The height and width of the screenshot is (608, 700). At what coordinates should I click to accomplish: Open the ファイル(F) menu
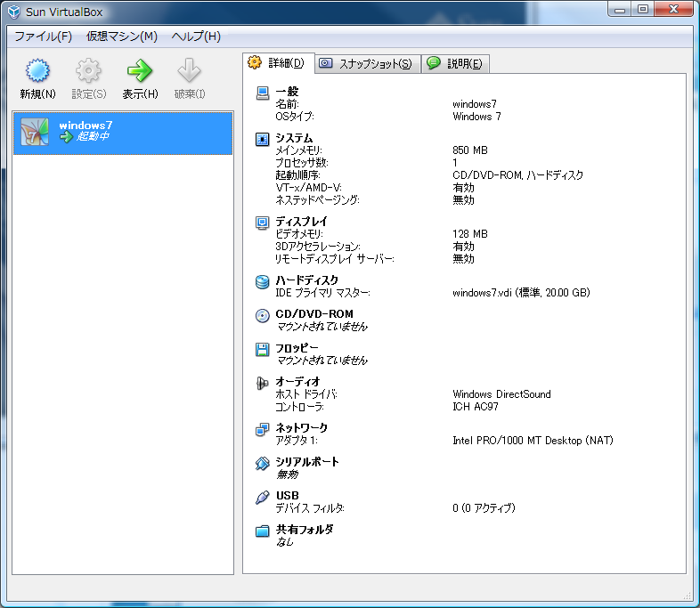[x=44, y=36]
